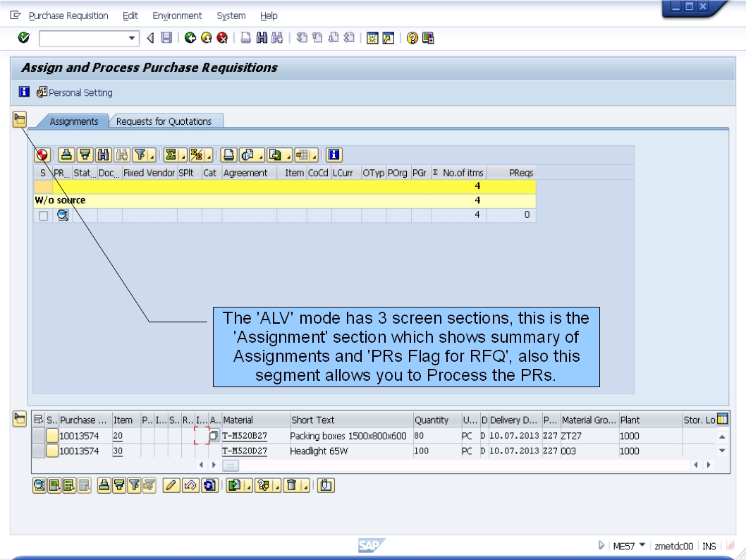This screenshot has width=746, height=560.
Task: Refresh the assignments overview list
Action: pos(44,155)
